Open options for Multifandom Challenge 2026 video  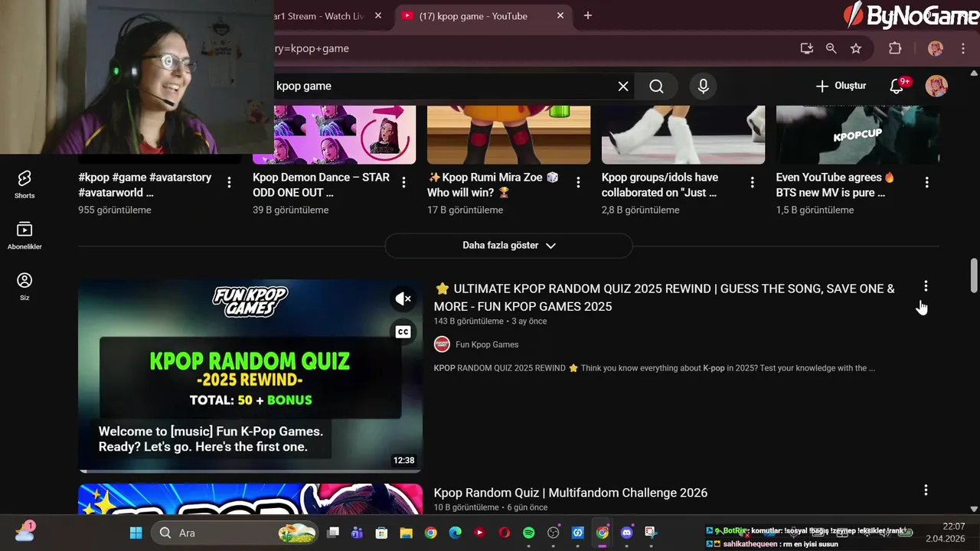pyautogui.click(x=926, y=490)
